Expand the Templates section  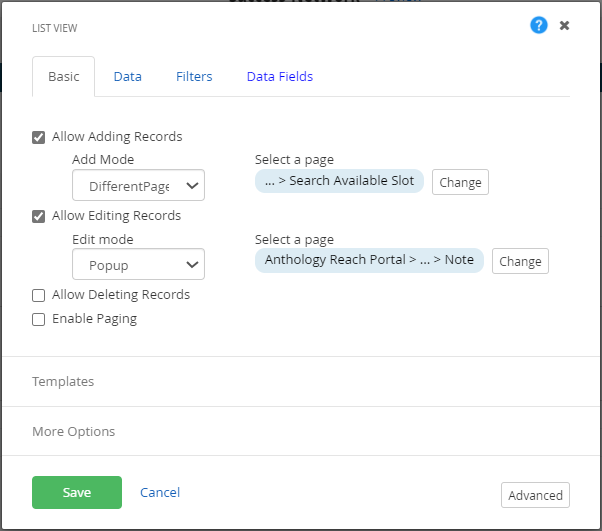coord(63,382)
